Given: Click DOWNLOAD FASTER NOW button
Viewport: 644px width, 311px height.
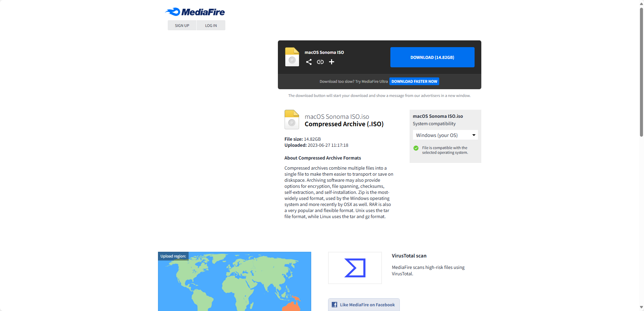Looking at the screenshot, I should pyautogui.click(x=414, y=81).
